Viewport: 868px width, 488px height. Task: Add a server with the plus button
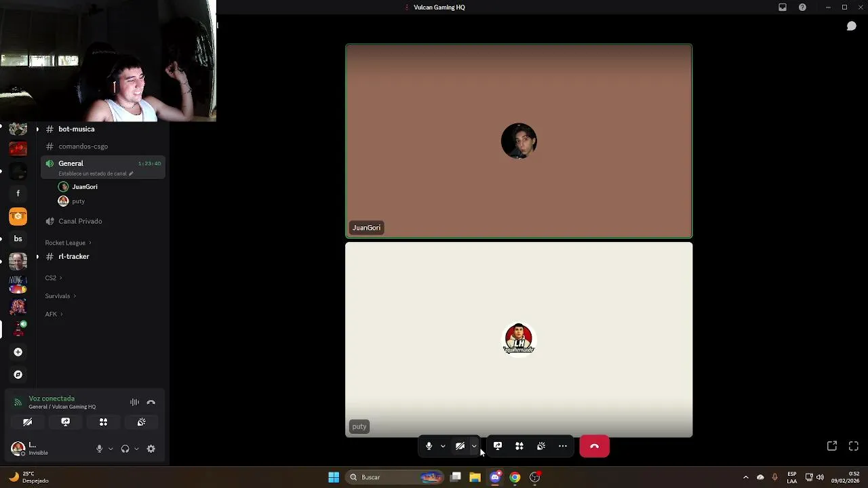coord(18,352)
